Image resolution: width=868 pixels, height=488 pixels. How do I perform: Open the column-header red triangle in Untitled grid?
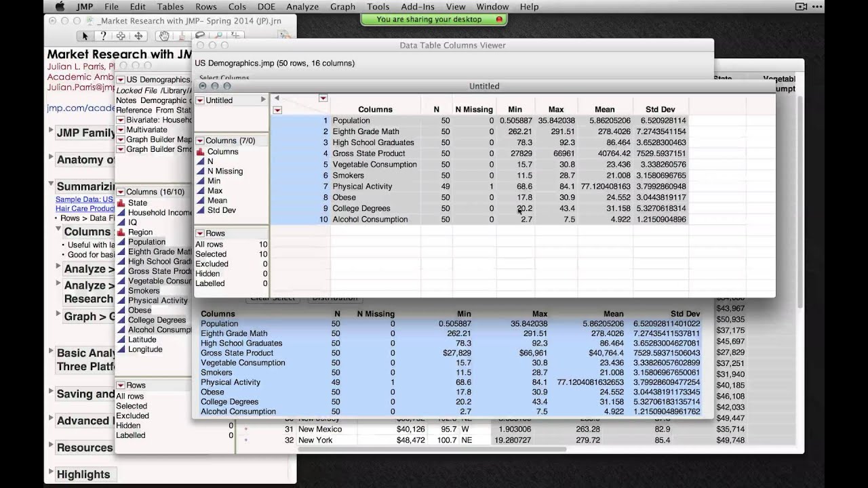323,98
